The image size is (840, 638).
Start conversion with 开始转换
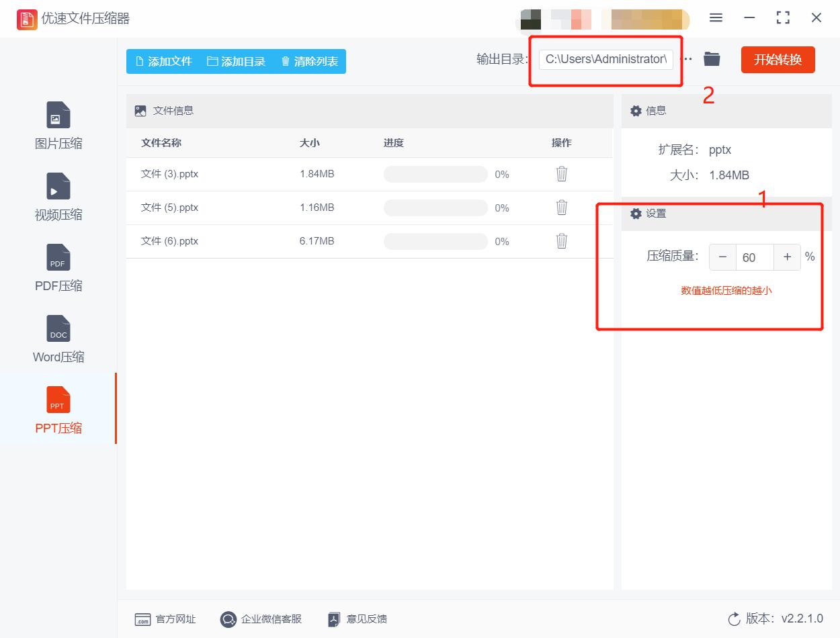778,59
